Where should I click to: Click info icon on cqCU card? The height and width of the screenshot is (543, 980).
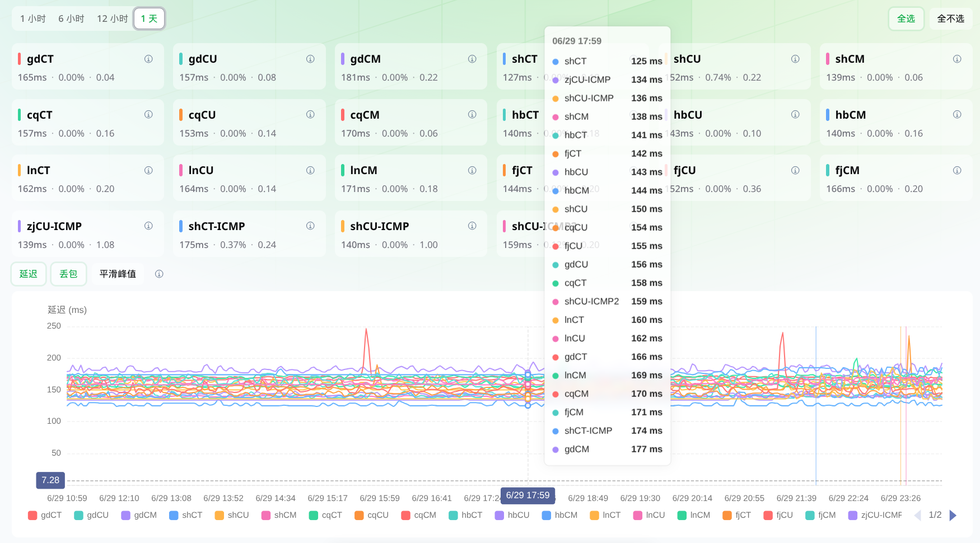click(310, 114)
